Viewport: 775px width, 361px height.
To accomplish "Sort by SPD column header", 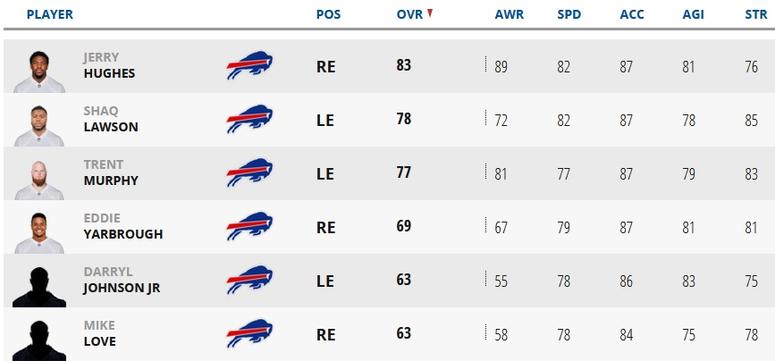I will [x=569, y=15].
